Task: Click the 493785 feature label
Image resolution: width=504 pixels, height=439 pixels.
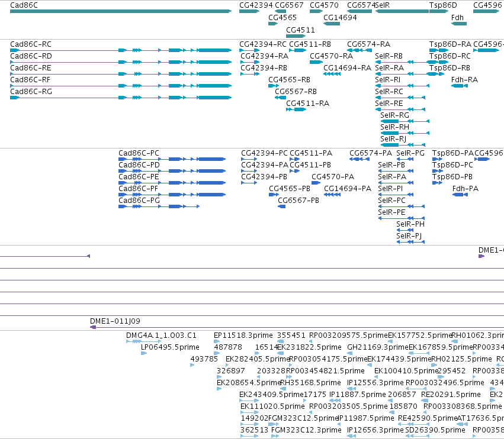Action: click(204, 359)
